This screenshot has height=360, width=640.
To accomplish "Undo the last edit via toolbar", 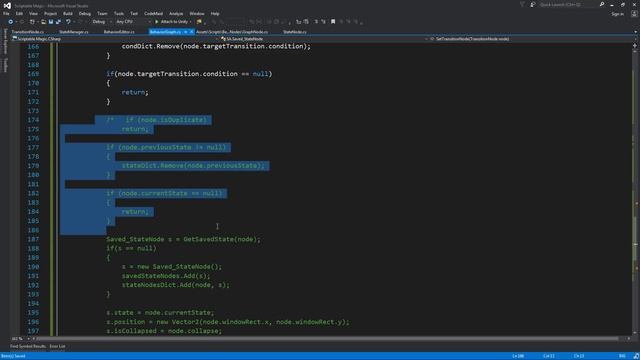I will coord(68,22).
